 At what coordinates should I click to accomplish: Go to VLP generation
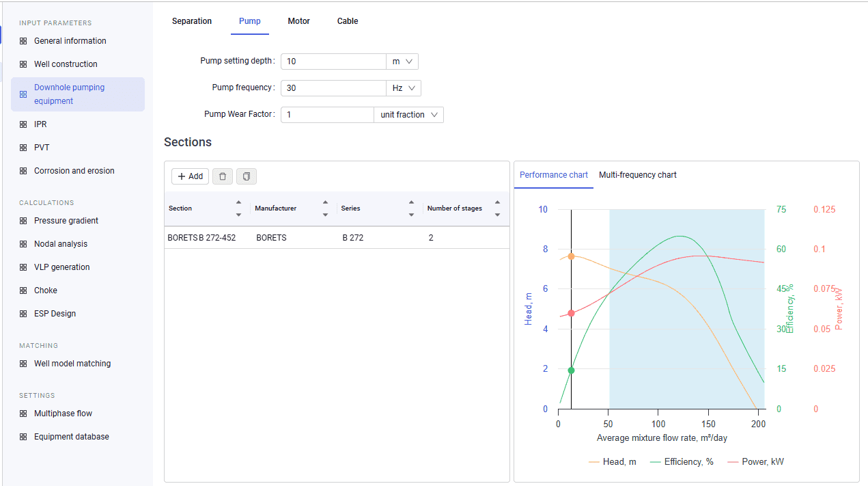coord(62,267)
